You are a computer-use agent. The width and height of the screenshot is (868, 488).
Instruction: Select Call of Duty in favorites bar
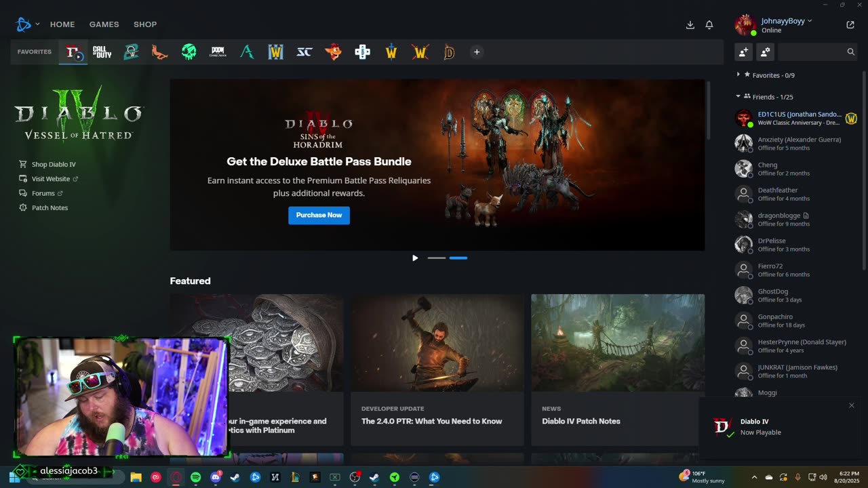point(102,52)
